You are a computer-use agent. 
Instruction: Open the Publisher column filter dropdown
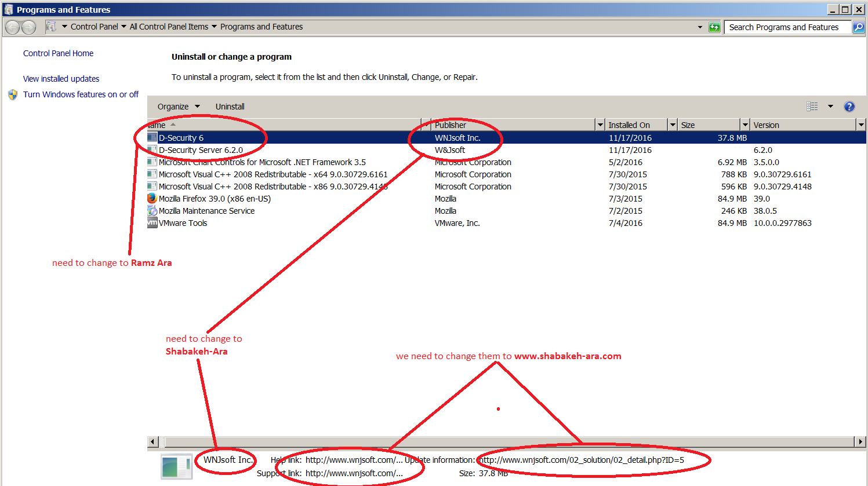pos(600,125)
